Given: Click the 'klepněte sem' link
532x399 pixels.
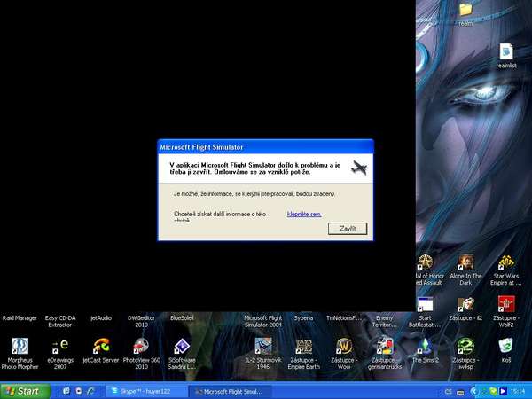Looking at the screenshot, I should click(303, 214).
